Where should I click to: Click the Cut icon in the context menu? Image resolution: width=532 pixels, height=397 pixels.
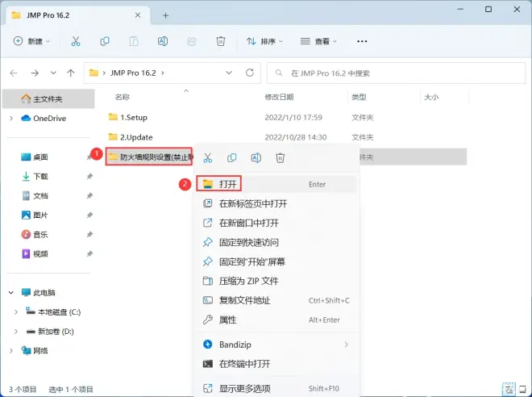click(x=208, y=158)
